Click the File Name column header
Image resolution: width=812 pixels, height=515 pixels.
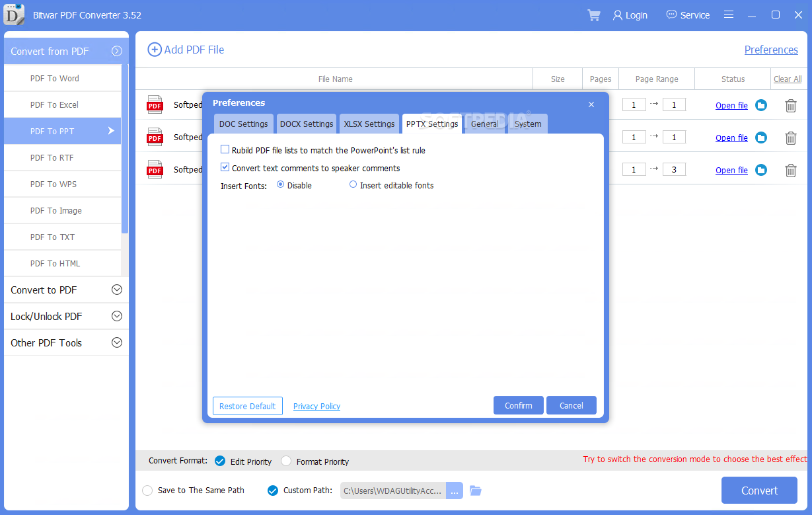point(335,79)
